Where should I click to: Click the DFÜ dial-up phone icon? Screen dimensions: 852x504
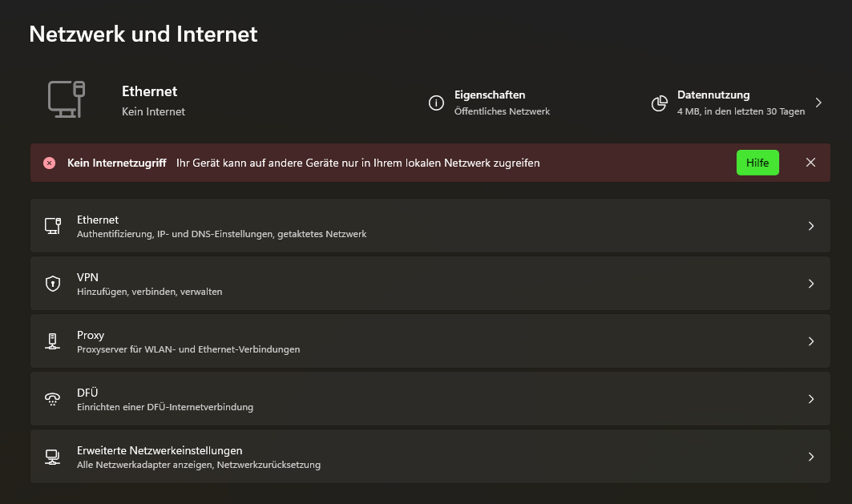tap(53, 399)
